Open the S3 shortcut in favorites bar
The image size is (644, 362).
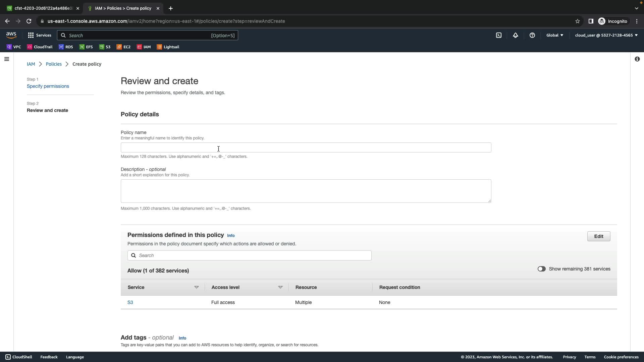point(105,47)
